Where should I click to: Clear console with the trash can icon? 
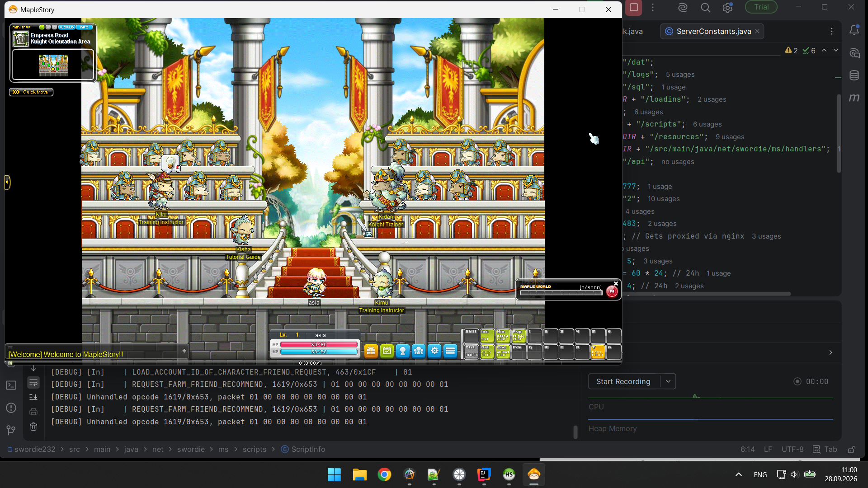33,427
